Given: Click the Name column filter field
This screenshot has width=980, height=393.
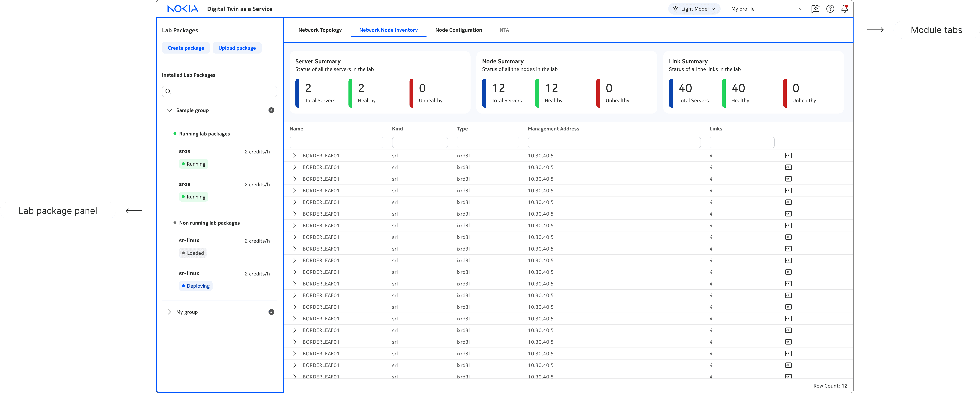Looking at the screenshot, I should coord(336,142).
